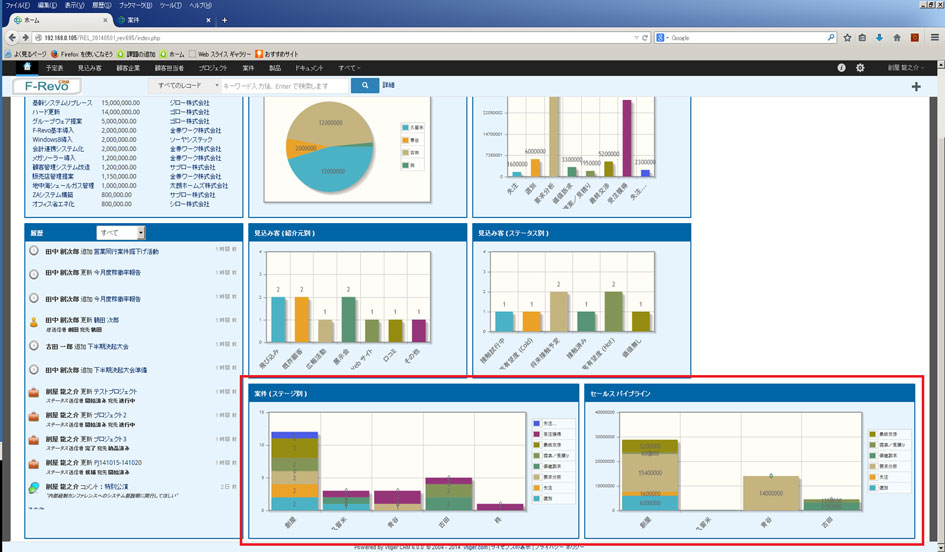Open the 予定表 module
Viewport: 945px width, 552px height.
54,68
